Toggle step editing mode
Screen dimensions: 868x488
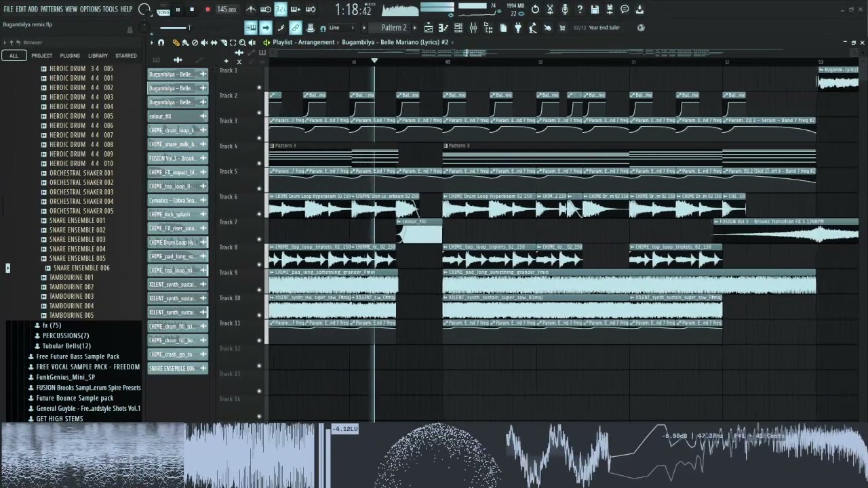281,28
